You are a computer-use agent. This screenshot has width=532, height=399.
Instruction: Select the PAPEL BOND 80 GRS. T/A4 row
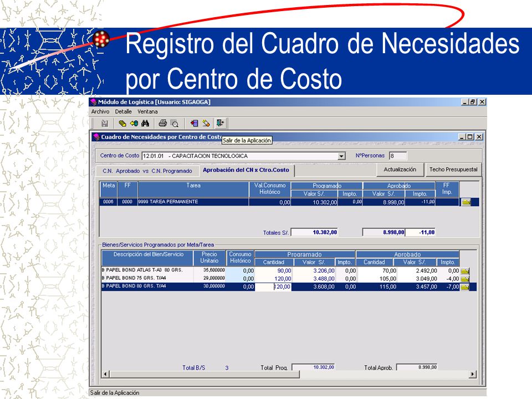point(289,287)
